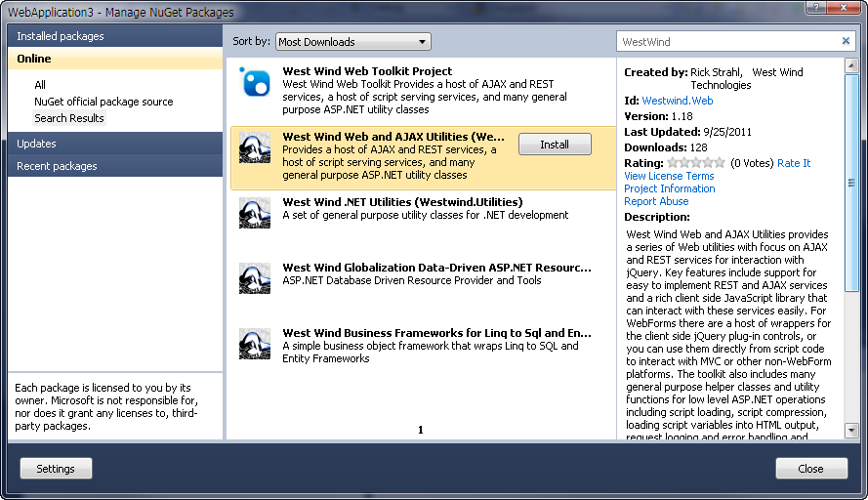The image size is (868, 500).
Task: Select All under Online sources
Action: [x=40, y=85]
